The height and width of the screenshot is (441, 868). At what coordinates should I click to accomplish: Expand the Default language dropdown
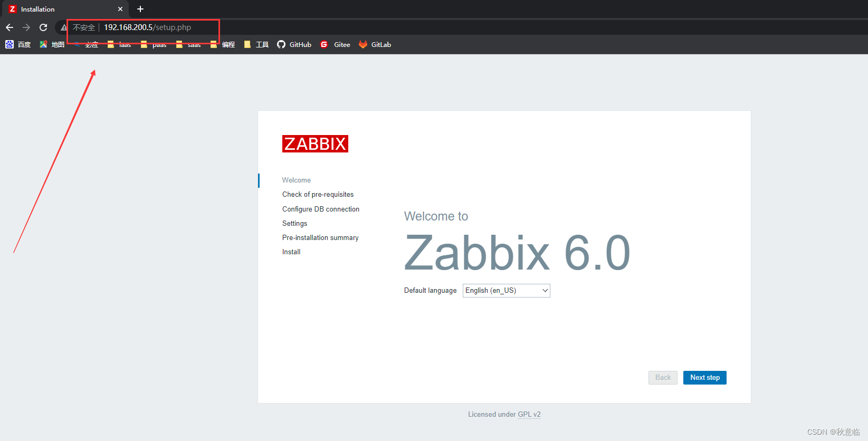[507, 291]
